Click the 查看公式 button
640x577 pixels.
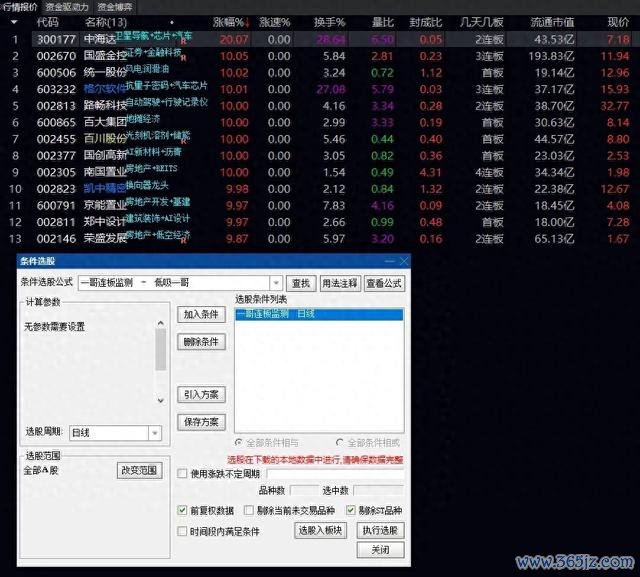[384, 283]
